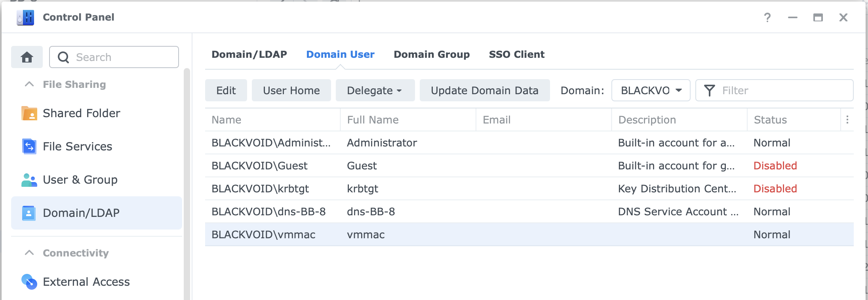This screenshot has height=300, width=868.
Task: Click the sidebar Search field
Action: pos(114,57)
